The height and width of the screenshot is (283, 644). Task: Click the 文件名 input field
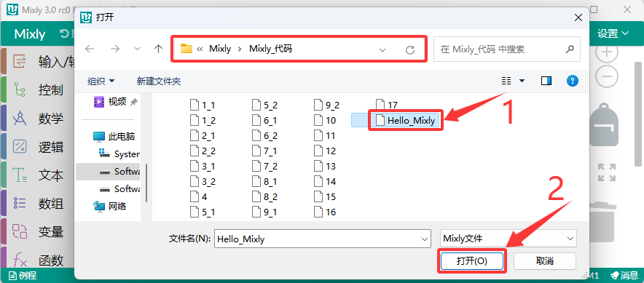pyautogui.click(x=323, y=239)
